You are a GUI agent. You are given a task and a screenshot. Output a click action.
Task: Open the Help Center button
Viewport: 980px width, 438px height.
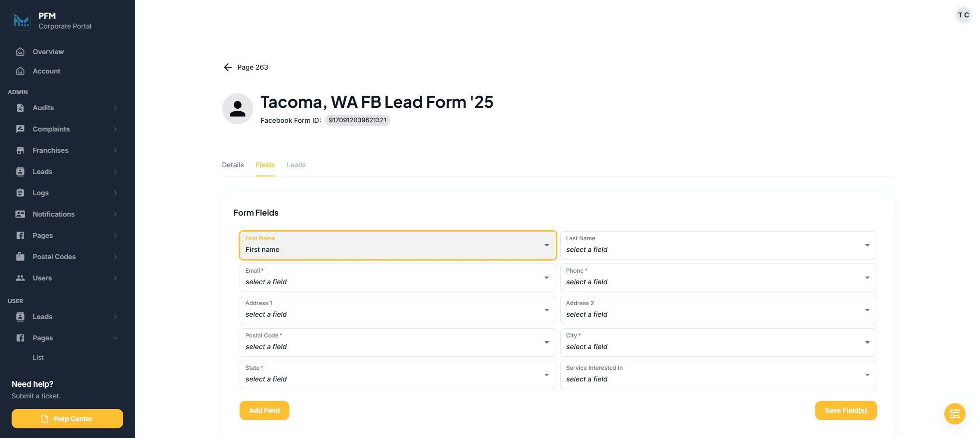pyautogui.click(x=67, y=419)
